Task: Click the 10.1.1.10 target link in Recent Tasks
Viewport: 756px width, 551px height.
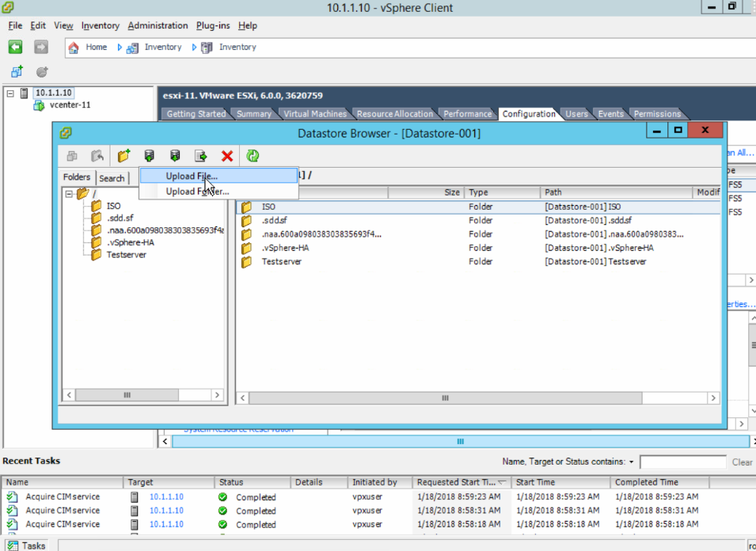Action: coord(166,497)
